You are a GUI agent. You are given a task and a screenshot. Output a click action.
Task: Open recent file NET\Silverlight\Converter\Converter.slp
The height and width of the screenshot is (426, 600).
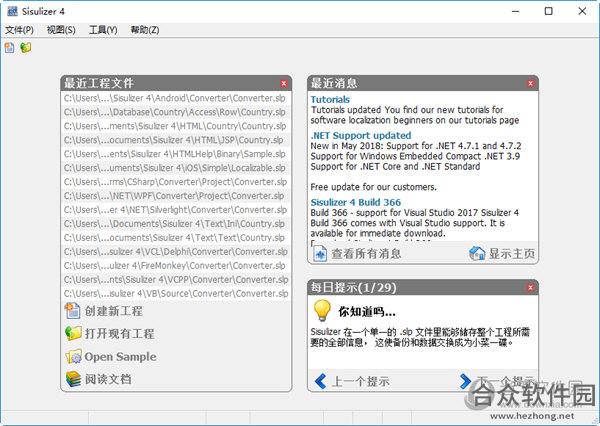click(176, 210)
